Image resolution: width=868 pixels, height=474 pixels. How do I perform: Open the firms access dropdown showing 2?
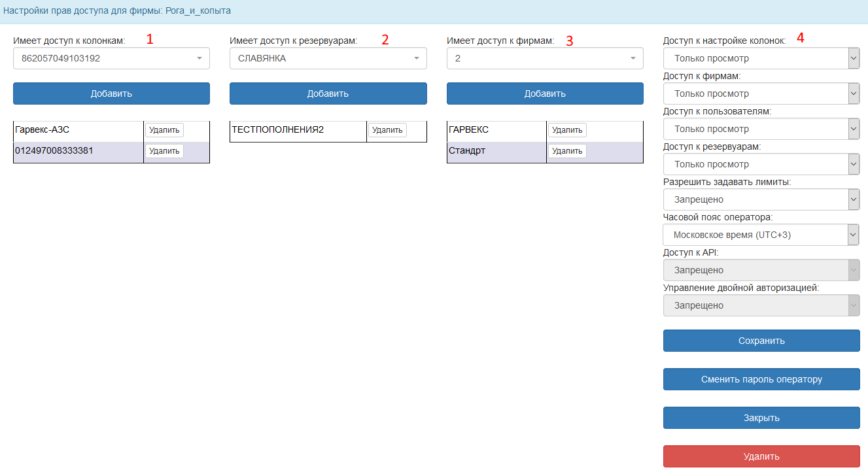[545, 58]
